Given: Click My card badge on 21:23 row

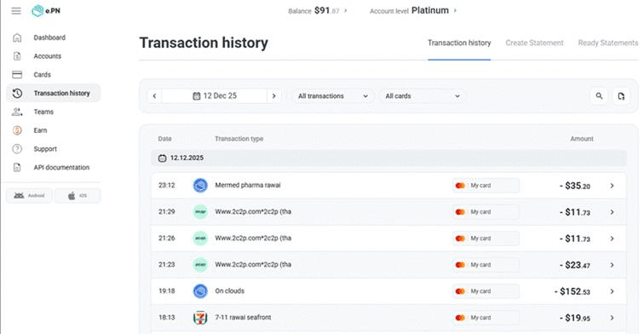Looking at the screenshot, I should tap(486, 265).
